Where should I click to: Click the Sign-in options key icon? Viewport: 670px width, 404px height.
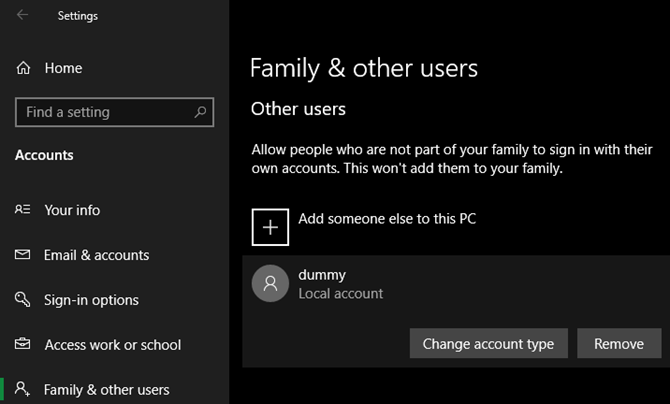(x=22, y=299)
